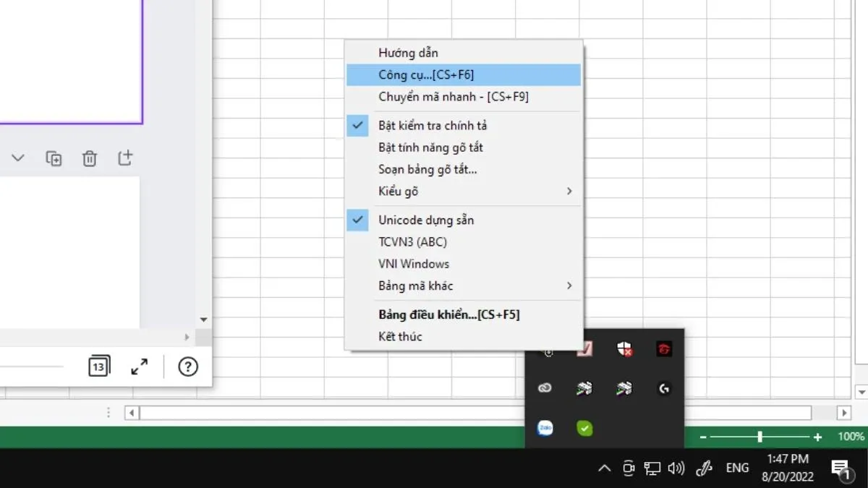
Task: Open the page grid view showing 13
Action: point(98,367)
